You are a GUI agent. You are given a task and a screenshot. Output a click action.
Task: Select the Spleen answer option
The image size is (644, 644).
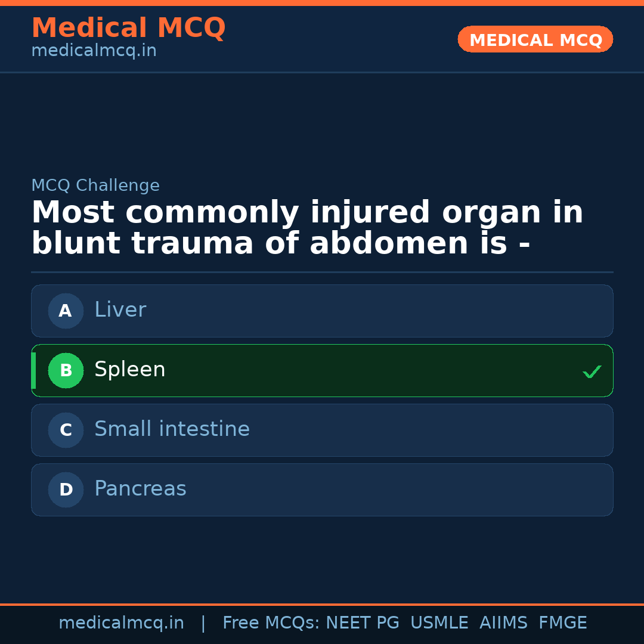click(x=322, y=370)
